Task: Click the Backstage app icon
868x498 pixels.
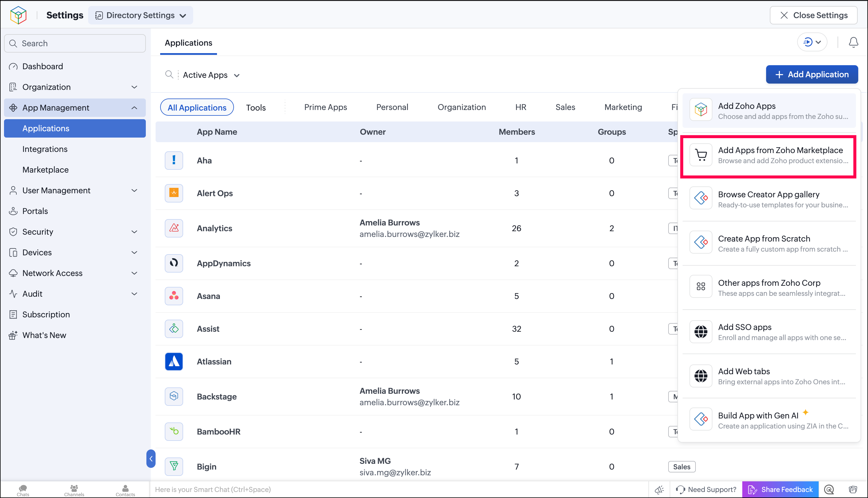Action: point(174,396)
